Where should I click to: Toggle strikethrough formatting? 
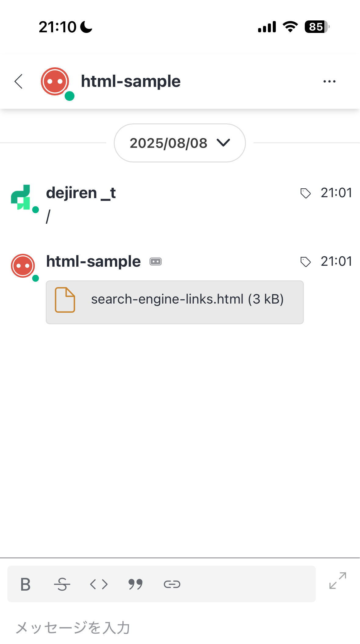click(62, 584)
